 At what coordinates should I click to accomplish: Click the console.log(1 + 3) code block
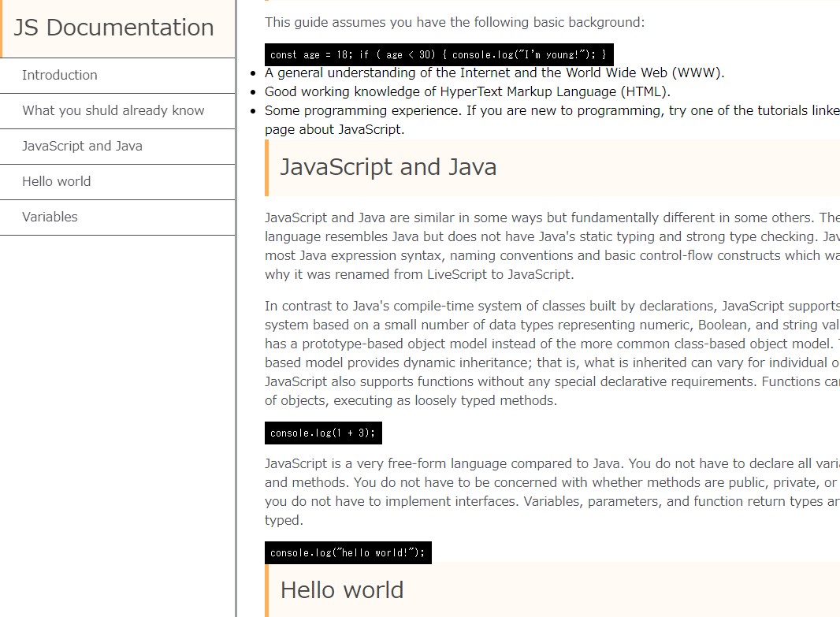coord(323,433)
